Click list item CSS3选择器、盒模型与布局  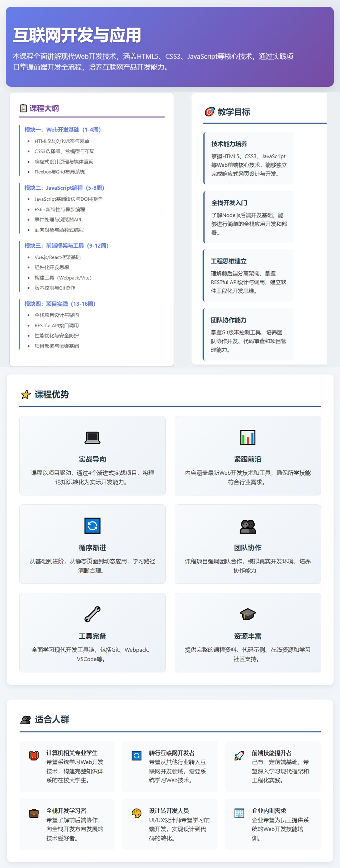point(65,151)
